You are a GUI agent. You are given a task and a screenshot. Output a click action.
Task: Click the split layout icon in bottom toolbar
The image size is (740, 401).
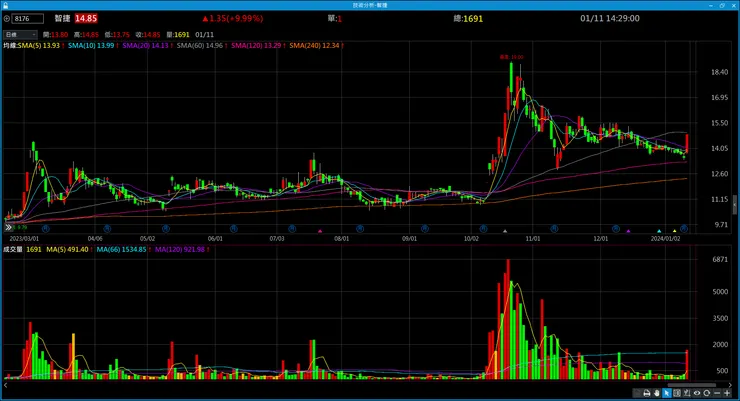(677, 393)
